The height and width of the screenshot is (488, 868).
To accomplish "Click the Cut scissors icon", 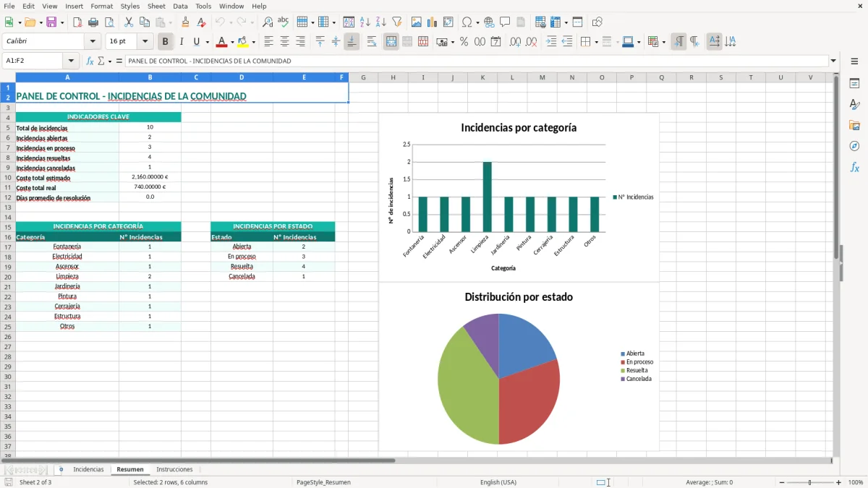I will point(129,22).
